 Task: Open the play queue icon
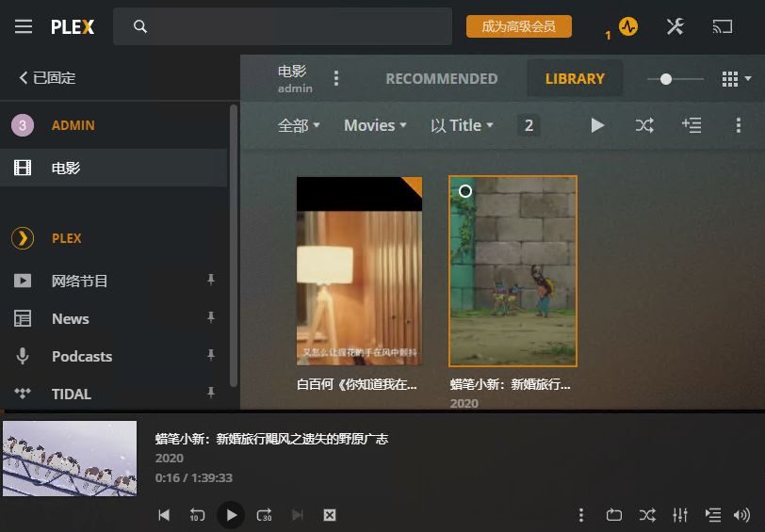(x=713, y=515)
